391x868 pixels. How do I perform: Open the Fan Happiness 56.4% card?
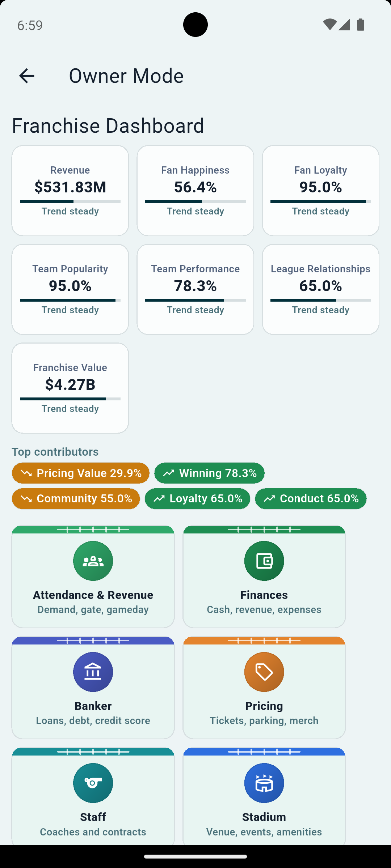pos(195,191)
